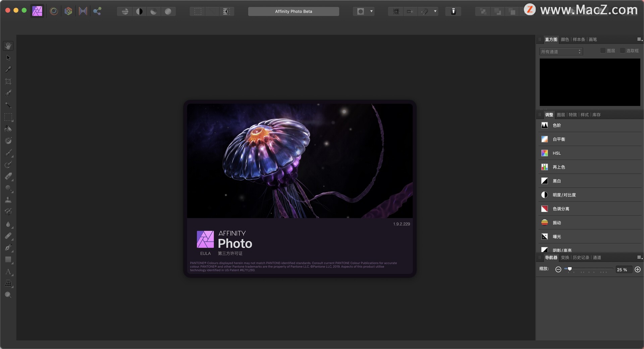Screen dimensions: 644x349
Task: Open the histogram panel options menu
Action: point(639,39)
